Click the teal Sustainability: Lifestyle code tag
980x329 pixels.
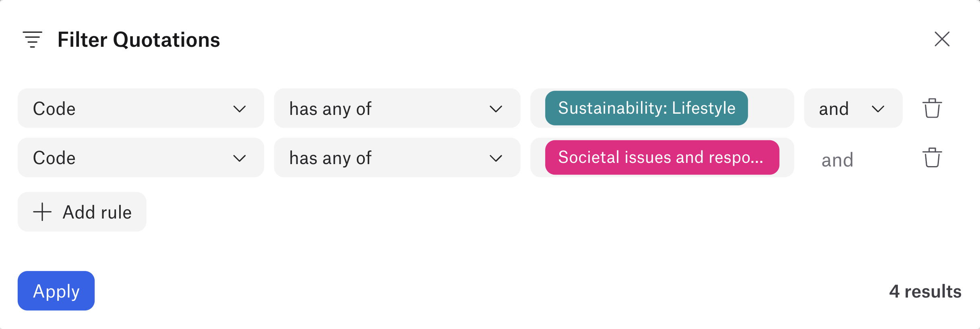646,108
